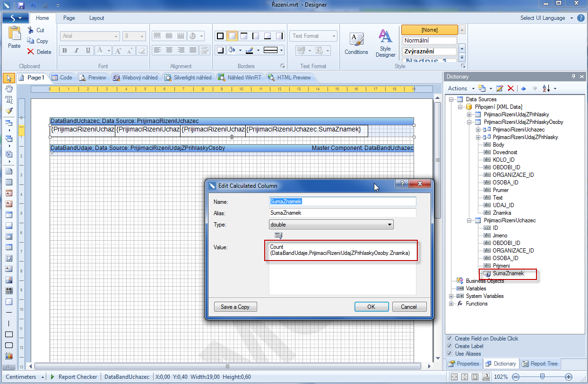Open the Actions dropdown in Dictionary
The width and height of the screenshot is (588, 384).
(461, 88)
